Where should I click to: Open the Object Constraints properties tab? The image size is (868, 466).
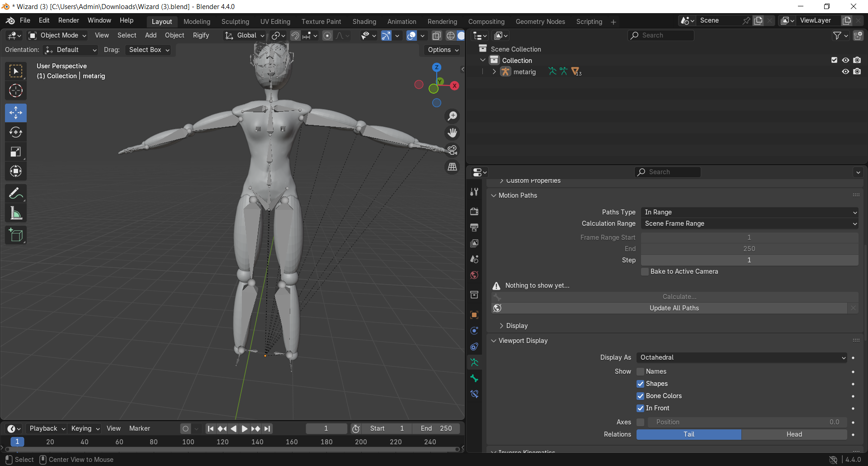(474, 347)
